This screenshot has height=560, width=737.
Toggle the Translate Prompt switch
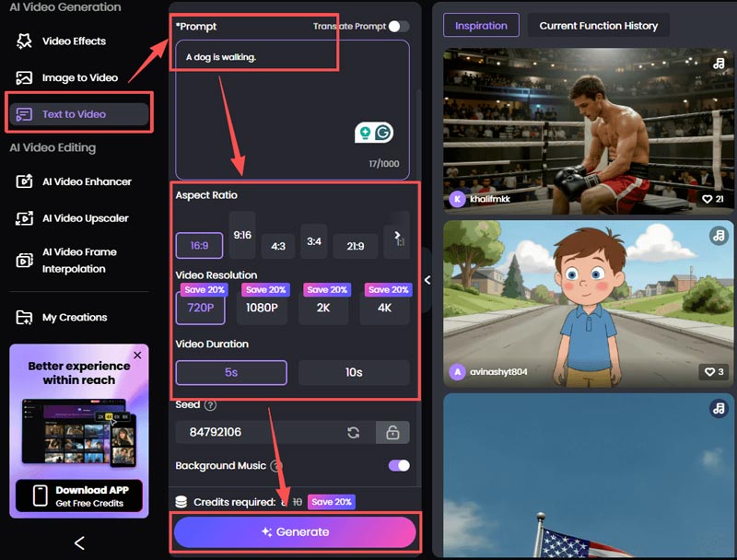pyautogui.click(x=398, y=27)
